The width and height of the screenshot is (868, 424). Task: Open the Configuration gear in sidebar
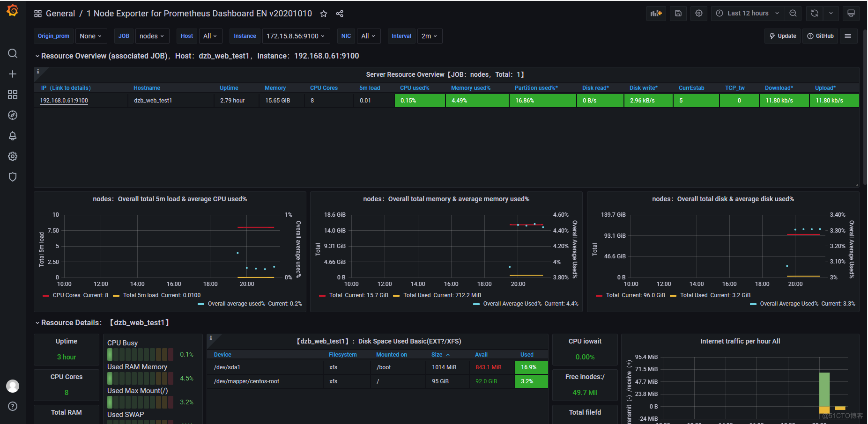[13, 156]
